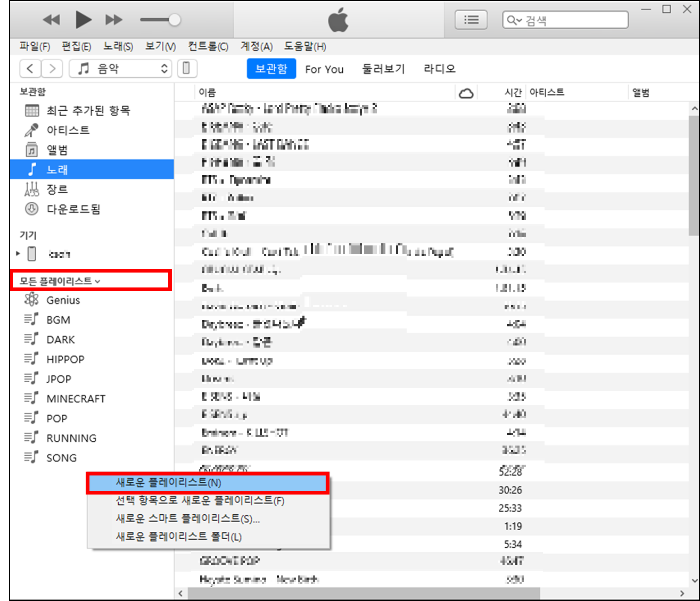This screenshot has height=601, width=700.
Task: Click the vertical scrollbar up arrow
Action: pos(694,109)
